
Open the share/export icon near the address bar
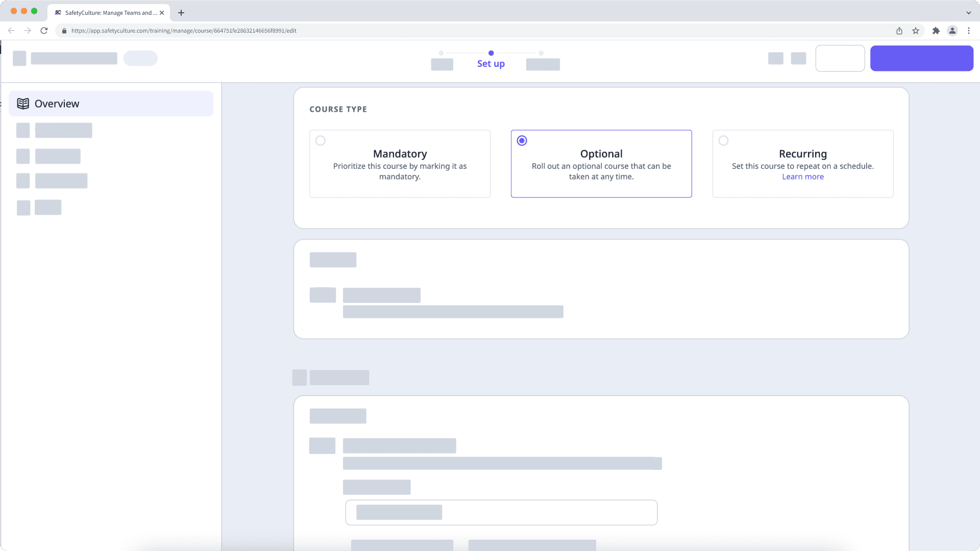(x=899, y=31)
